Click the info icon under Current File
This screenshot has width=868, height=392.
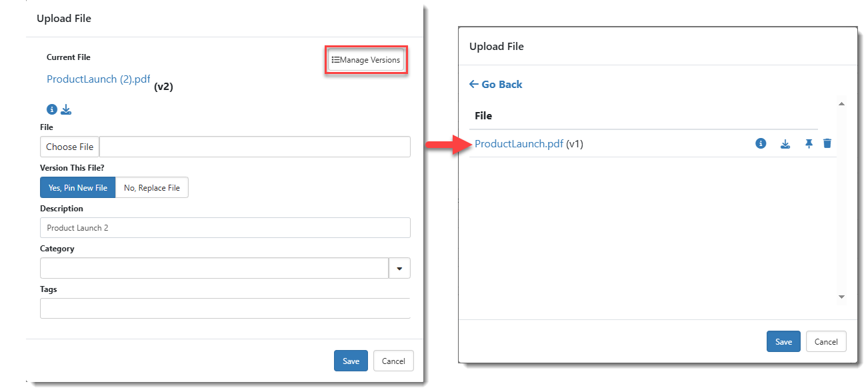click(x=52, y=109)
